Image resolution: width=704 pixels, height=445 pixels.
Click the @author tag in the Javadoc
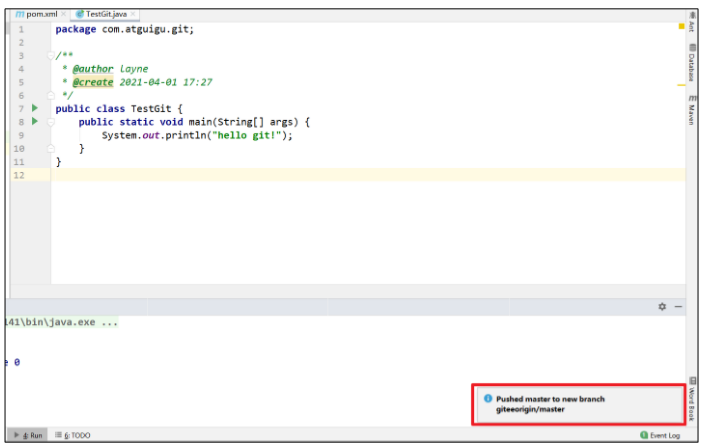click(x=93, y=69)
